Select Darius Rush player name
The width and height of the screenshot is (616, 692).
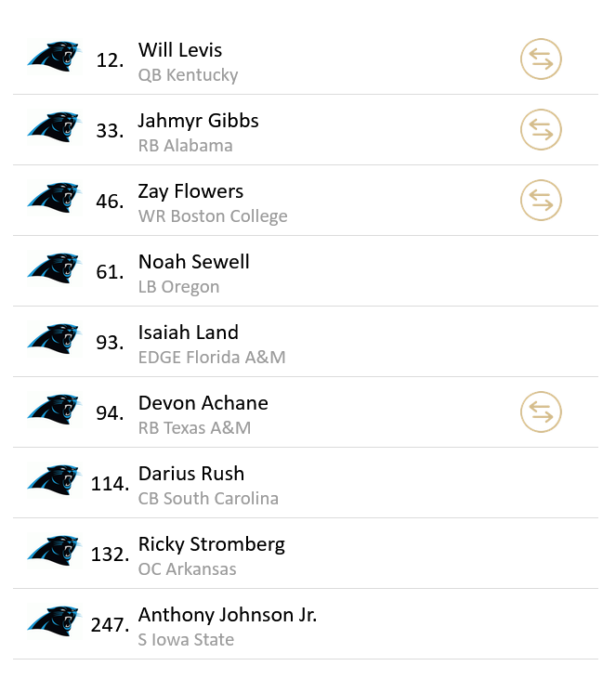tap(190, 474)
